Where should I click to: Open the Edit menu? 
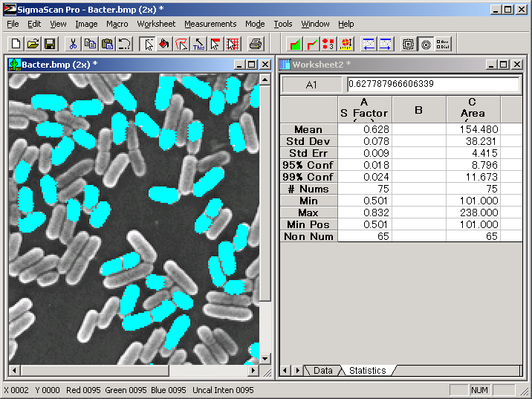point(34,24)
